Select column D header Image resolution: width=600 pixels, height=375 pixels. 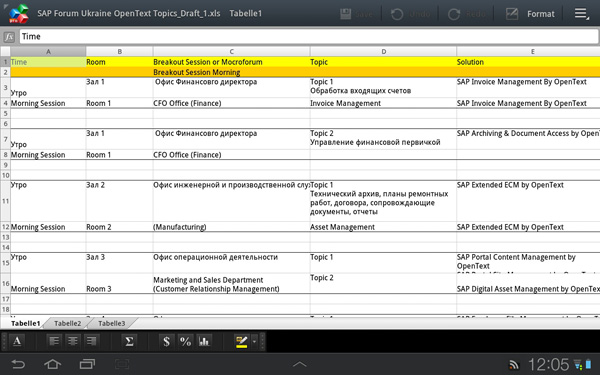click(383, 51)
